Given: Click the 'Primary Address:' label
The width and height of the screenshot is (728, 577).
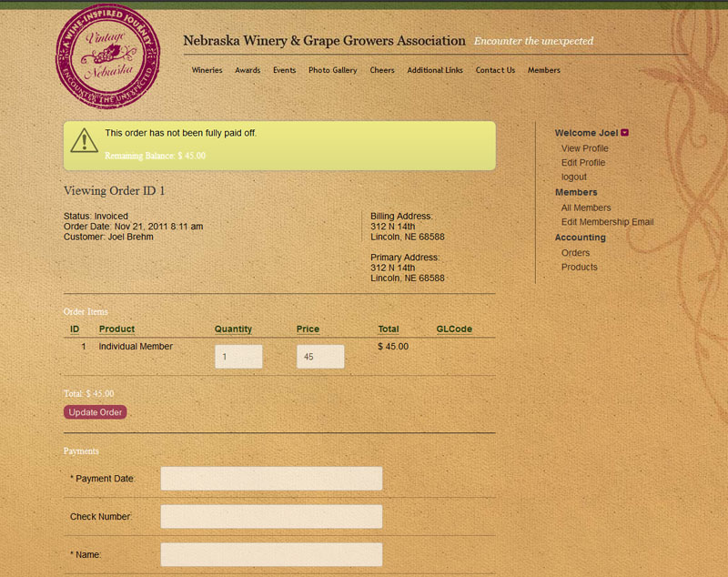Looking at the screenshot, I should pyautogui.click(x=405, y=258).
